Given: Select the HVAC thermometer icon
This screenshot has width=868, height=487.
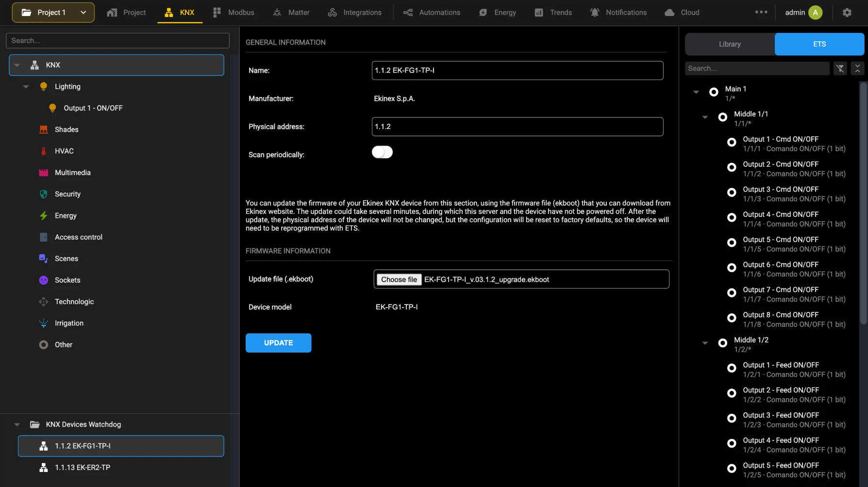Looking at the screenshot, I should (44, 151).
